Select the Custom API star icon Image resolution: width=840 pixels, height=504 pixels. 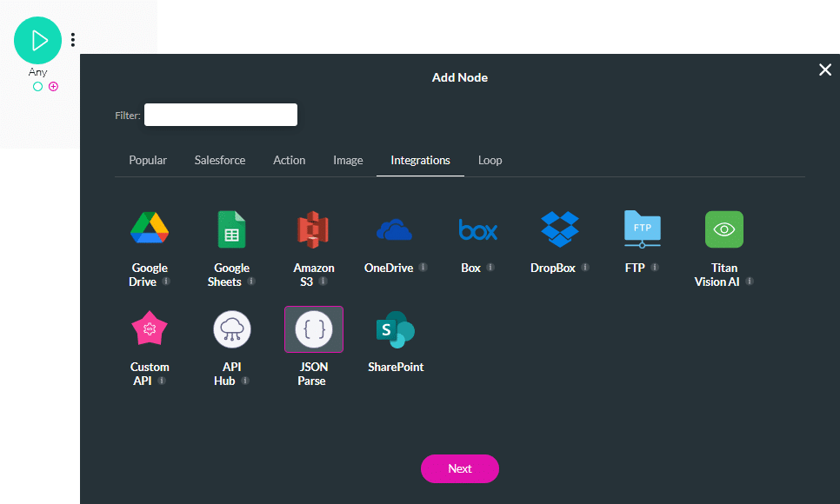point(150,329)
